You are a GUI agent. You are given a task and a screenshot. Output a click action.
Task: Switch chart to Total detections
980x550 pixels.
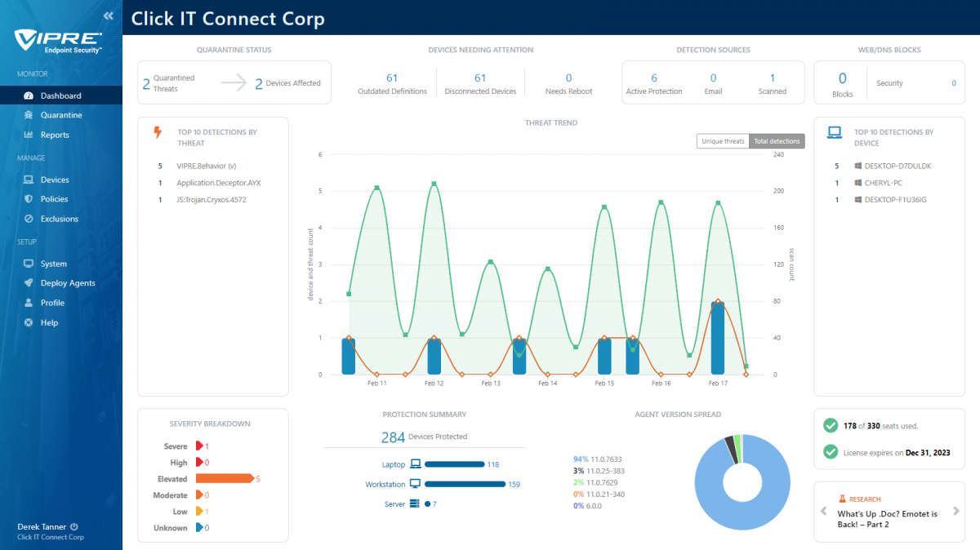pos(777,141)
